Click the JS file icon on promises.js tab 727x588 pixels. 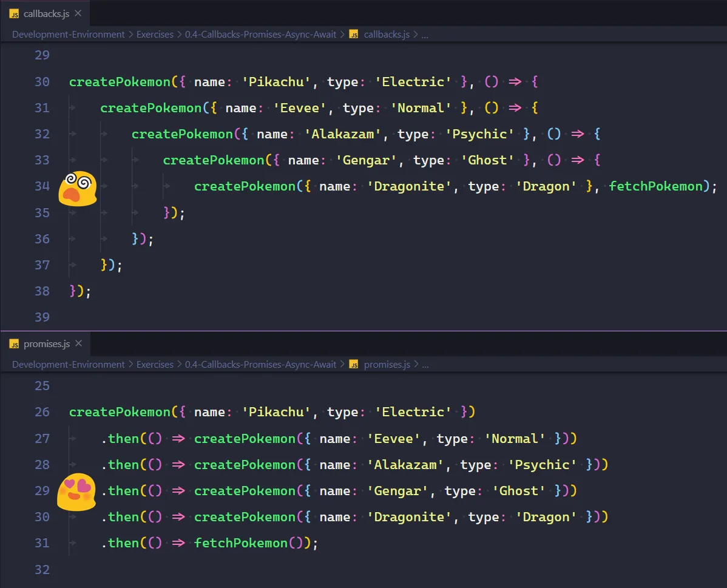15,344
